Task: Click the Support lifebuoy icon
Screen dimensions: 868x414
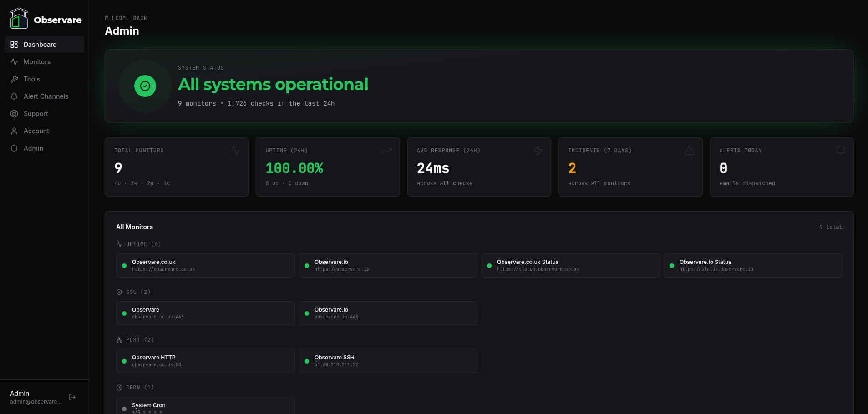Action: pyautogui.click(x=14, y=113)
